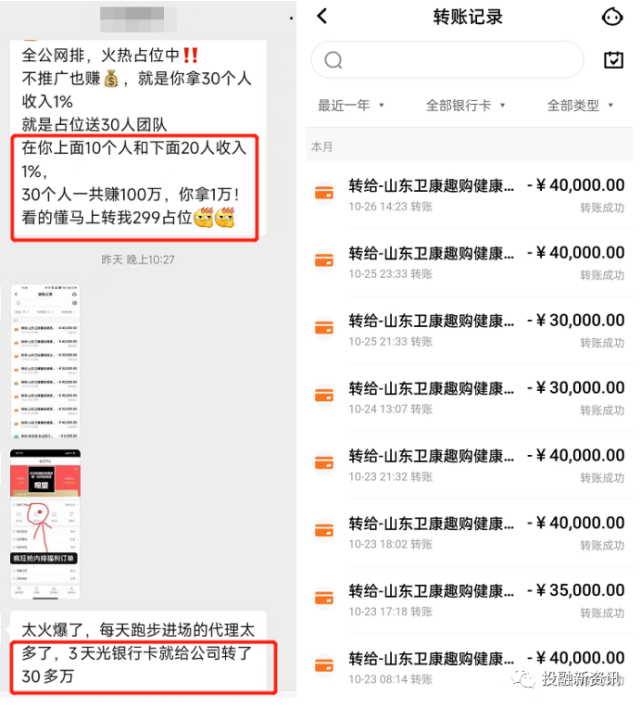Viewport: 641px width, 707px height.
Task: Tap the chat message mentioning 转我299占位
Action: pyautogui.click(x=138, y=138)
